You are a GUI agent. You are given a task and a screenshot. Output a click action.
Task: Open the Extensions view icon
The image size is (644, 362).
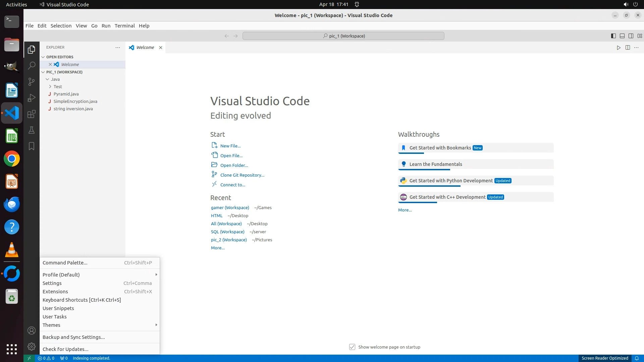(x=32, y=114)
